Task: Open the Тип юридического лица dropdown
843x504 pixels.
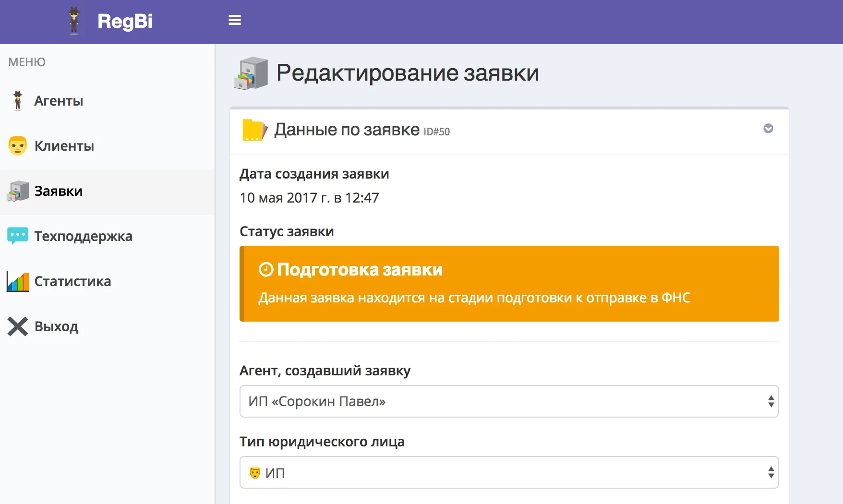Action: 509,472
